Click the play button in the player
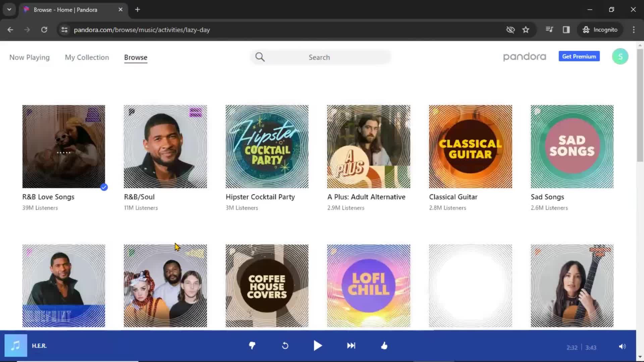The image size is (644, 362). [318, 346]
